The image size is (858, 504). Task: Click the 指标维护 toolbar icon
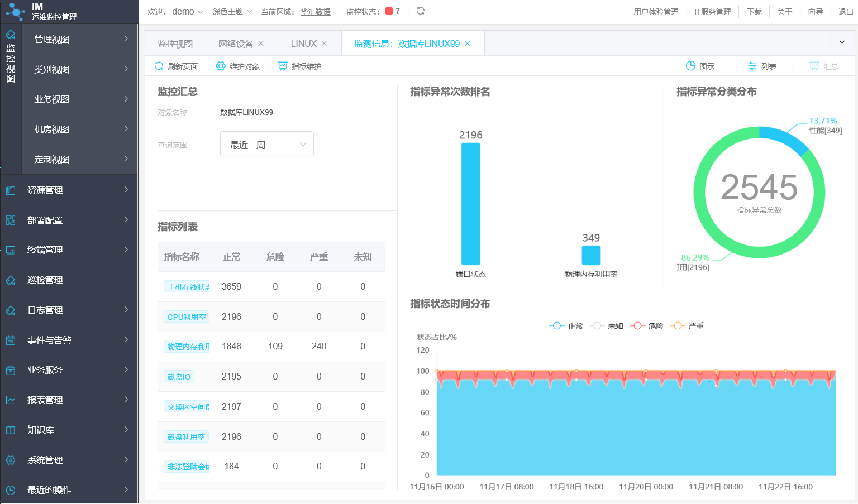[282, 66]
